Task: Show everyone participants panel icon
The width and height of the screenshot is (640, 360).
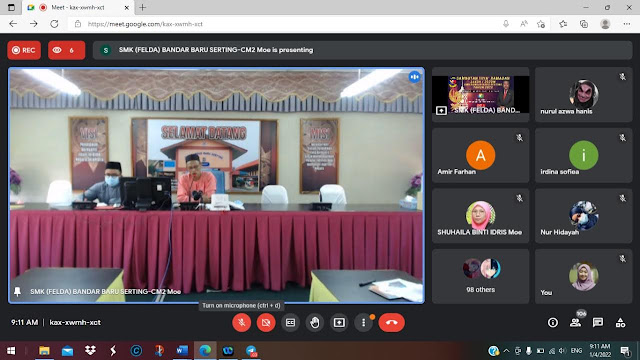Action: point(576,322)
